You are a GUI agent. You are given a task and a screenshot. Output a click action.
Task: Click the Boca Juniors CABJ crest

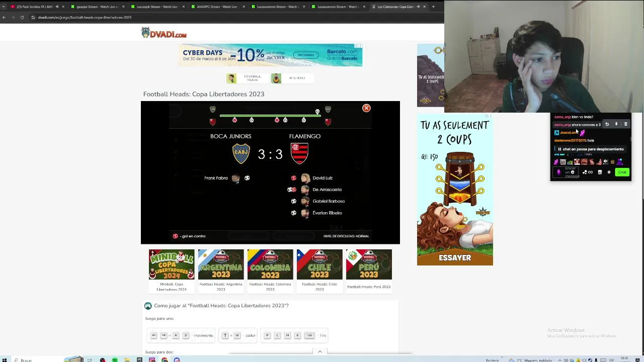point(241,153)
